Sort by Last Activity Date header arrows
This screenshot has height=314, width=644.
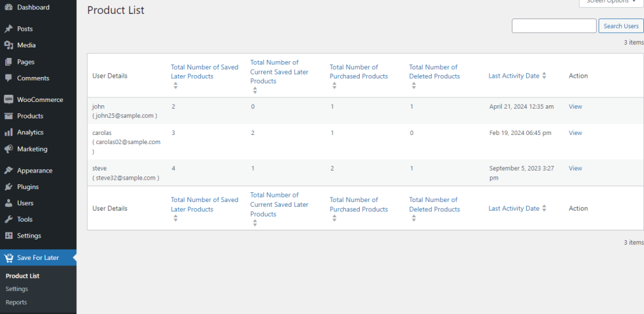tap(544, 76)
